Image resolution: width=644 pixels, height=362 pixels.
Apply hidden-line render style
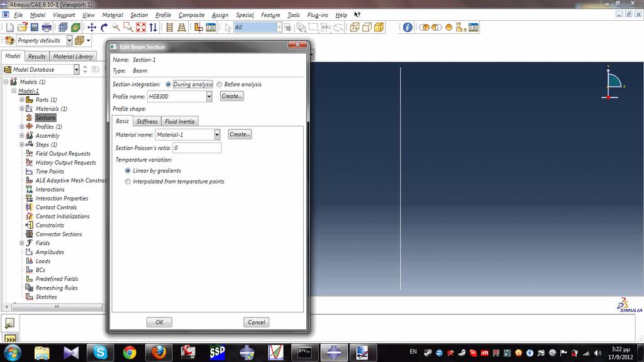click(367, 28)
